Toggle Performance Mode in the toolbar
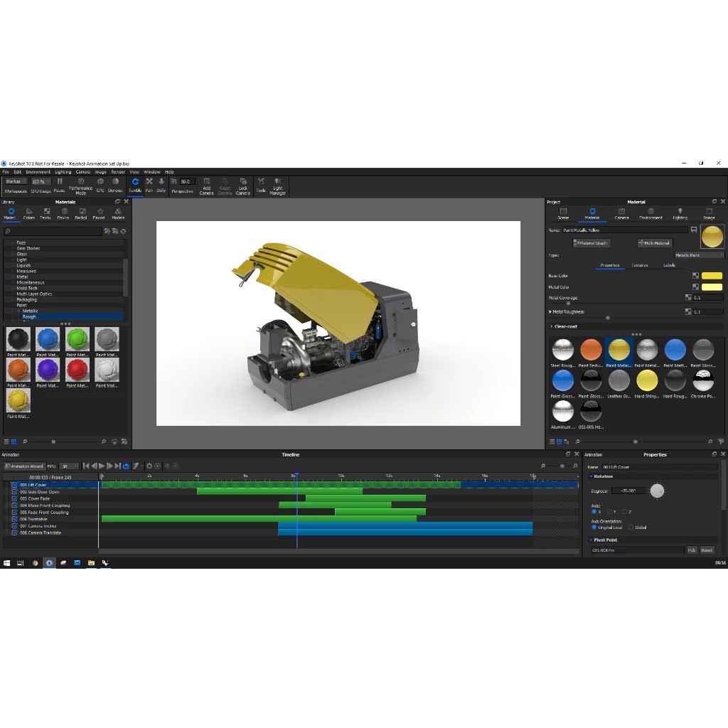The height and width of the screenshot is (728, 728). (80, 185)
